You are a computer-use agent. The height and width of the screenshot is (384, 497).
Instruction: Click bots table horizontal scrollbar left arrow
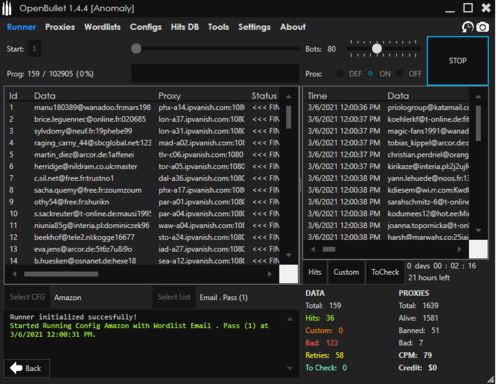(14, 274)
